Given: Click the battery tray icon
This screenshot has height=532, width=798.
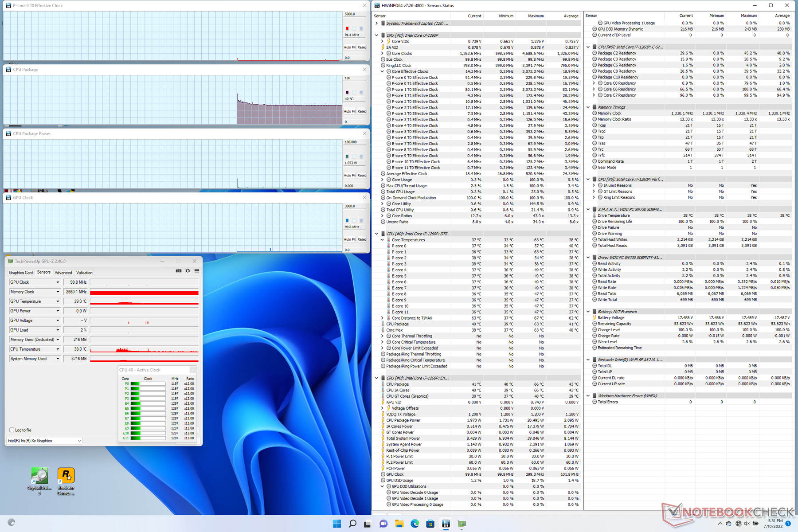Looking at the screenshot, I should click(x=755, y=524).
